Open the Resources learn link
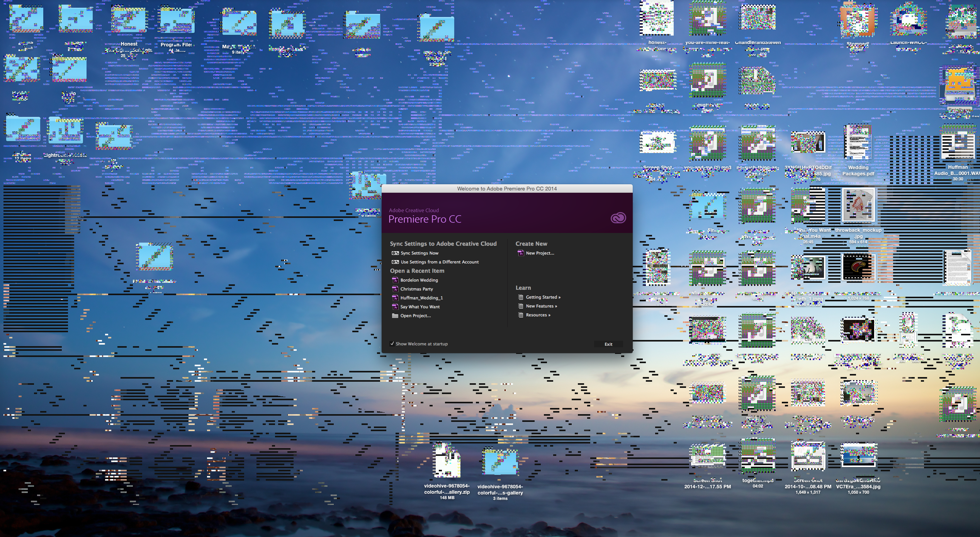This screenshot has width=980, height=537. point(534,315)
